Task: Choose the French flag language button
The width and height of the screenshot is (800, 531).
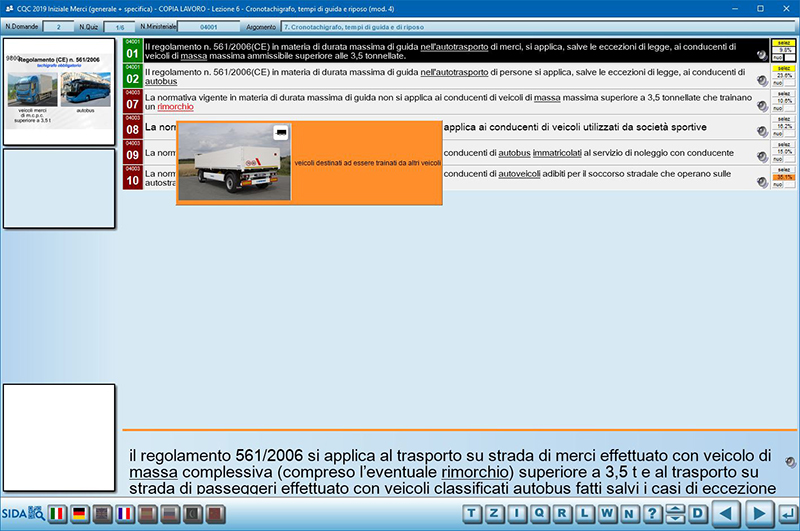Action: (124, 514)
